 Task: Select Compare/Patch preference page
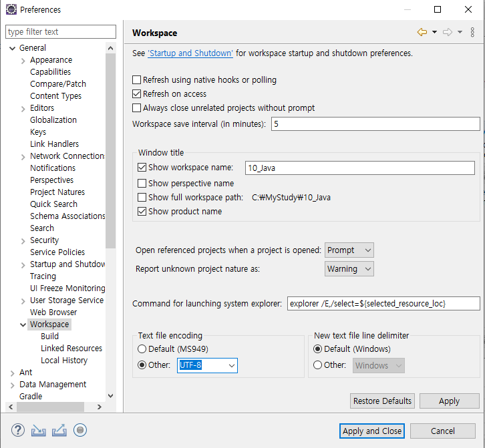click(58, 83)
